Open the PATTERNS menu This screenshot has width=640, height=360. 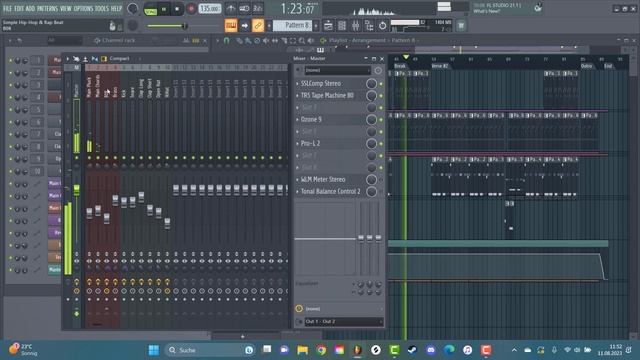click(x=48, y=9)
